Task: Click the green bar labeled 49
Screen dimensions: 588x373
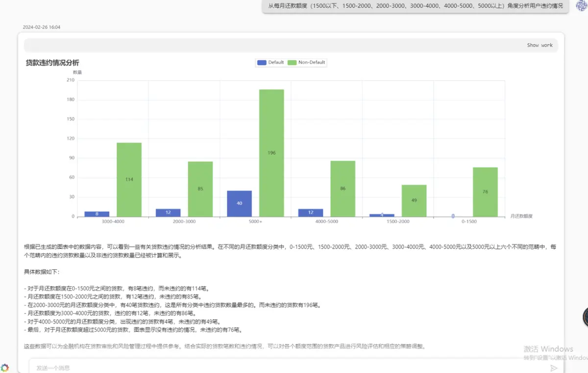Action: pos(414,201)
